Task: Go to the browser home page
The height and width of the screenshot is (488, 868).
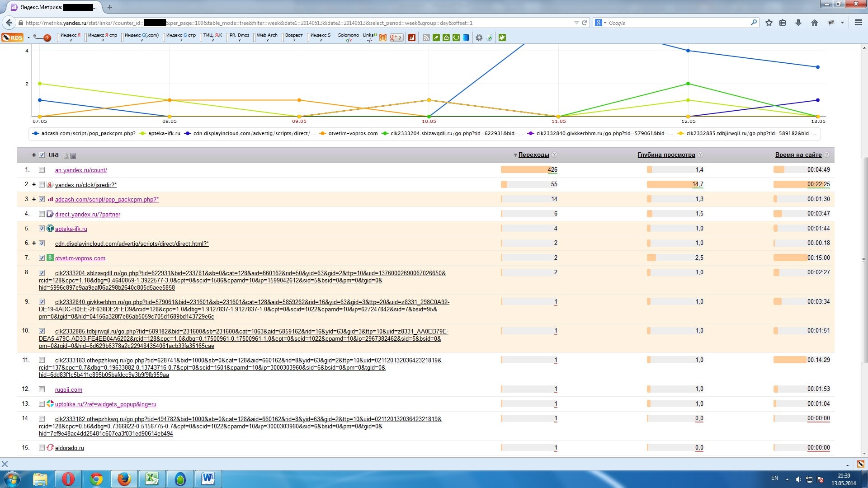Action: (x=815, y=23)
